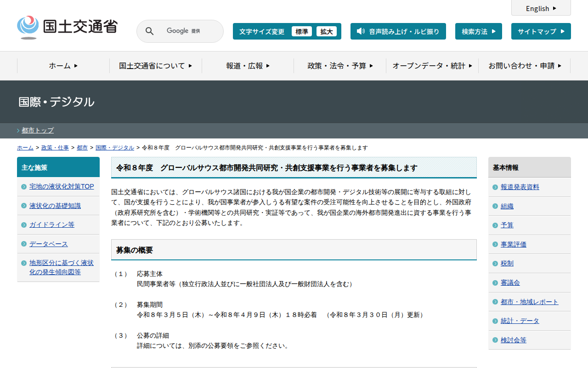Go to 国際・デジタル breadcrumb link
Screen dimensions: 588x368
[x=115, y=148]
